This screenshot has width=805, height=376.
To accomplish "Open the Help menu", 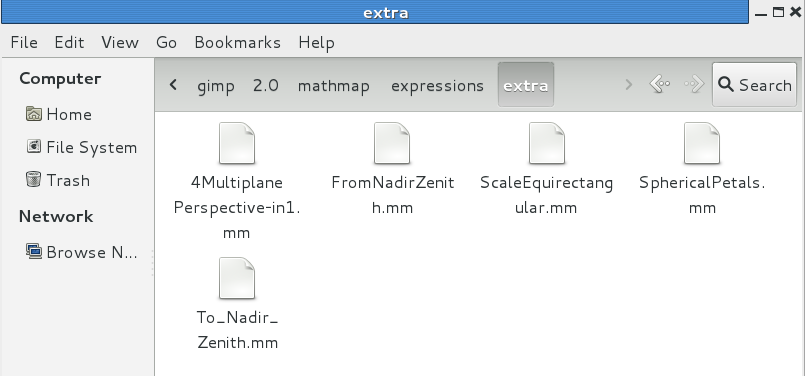I will point(316,42).
